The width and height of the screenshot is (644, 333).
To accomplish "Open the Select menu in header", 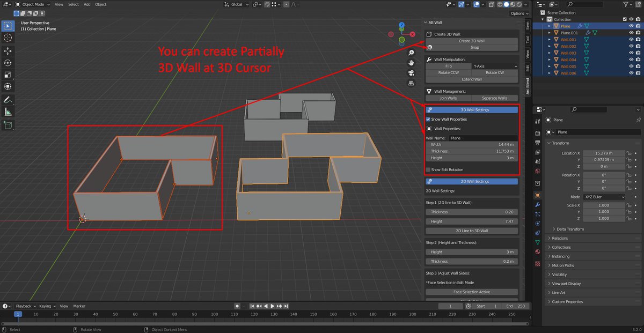I will pos(74,4).
